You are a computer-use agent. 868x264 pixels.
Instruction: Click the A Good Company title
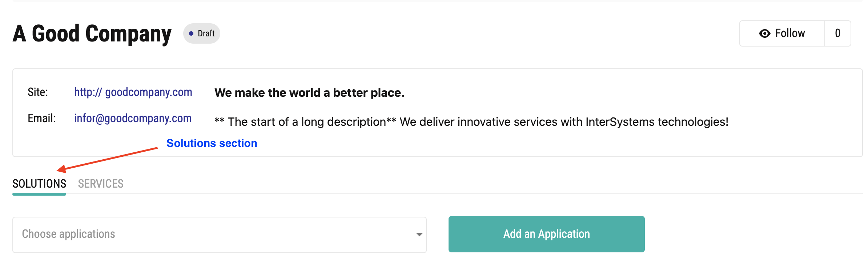point(92,34)
